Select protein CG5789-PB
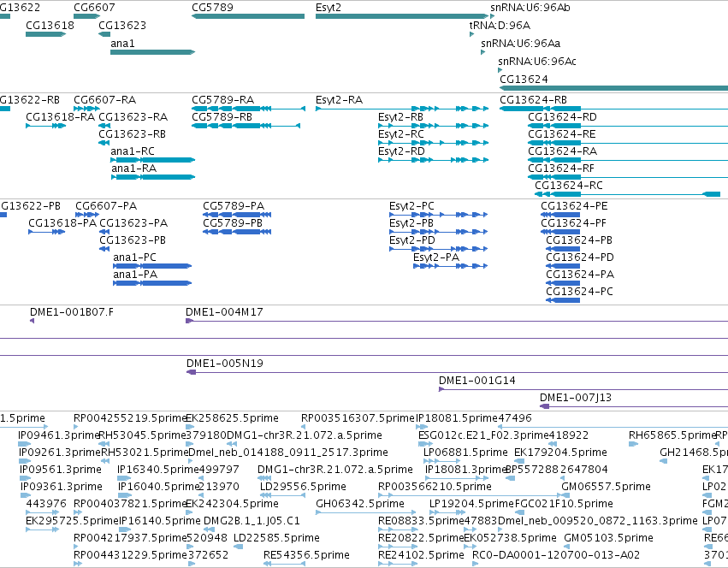 (x=233, y=223)
